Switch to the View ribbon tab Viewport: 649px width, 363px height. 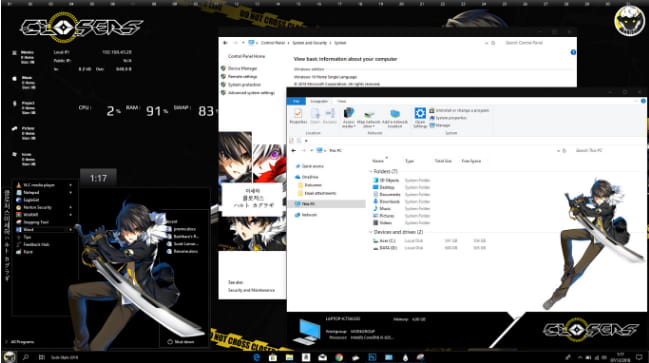341,101
